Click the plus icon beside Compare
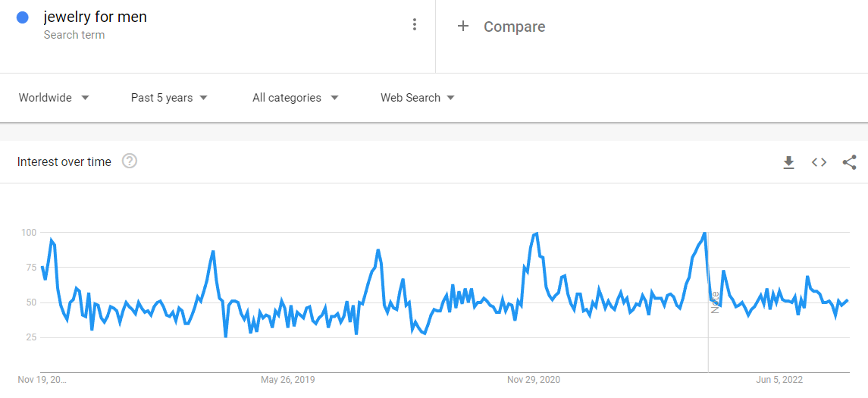Viewport: 868px width, 398px height. click(463, 27)
